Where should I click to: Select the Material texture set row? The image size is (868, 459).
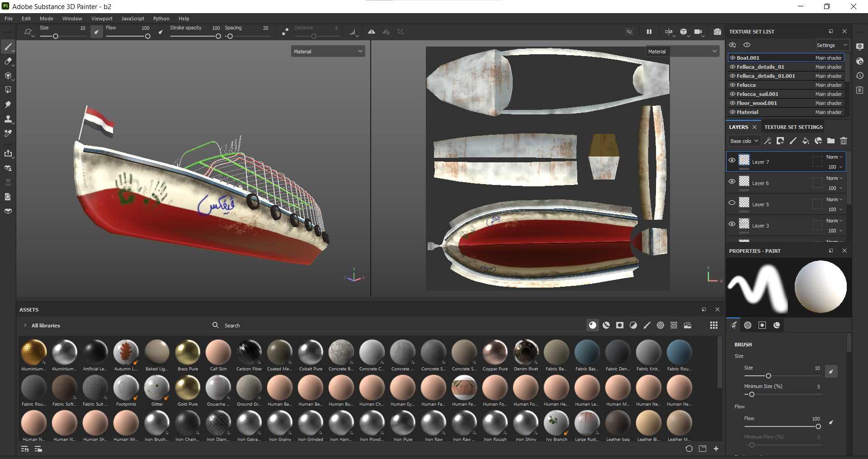point(786,112)
